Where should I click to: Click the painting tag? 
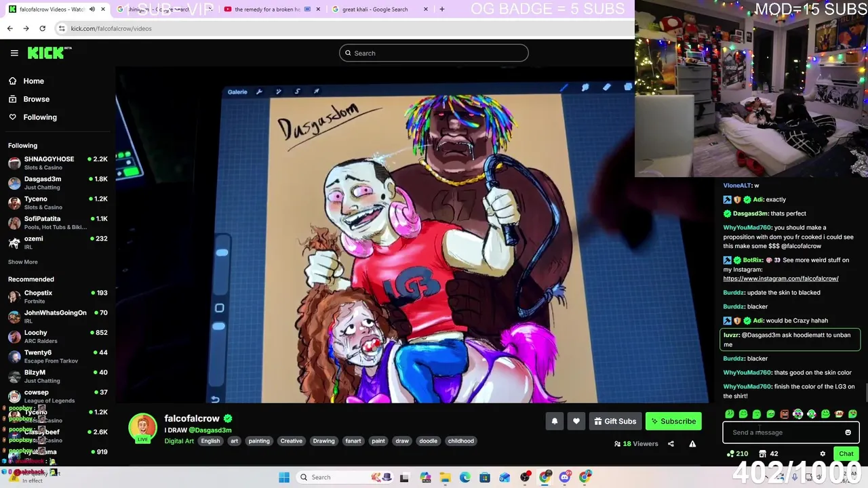(x=259, y=441)
